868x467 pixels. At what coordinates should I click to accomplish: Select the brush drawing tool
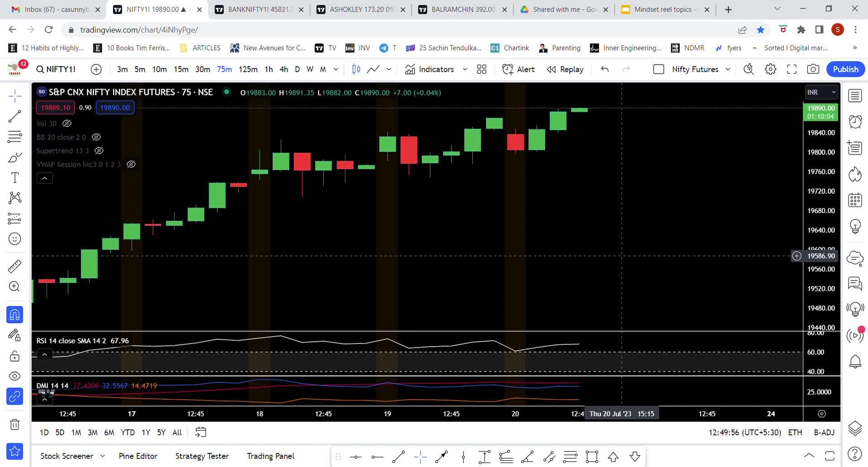click(15, 157)
